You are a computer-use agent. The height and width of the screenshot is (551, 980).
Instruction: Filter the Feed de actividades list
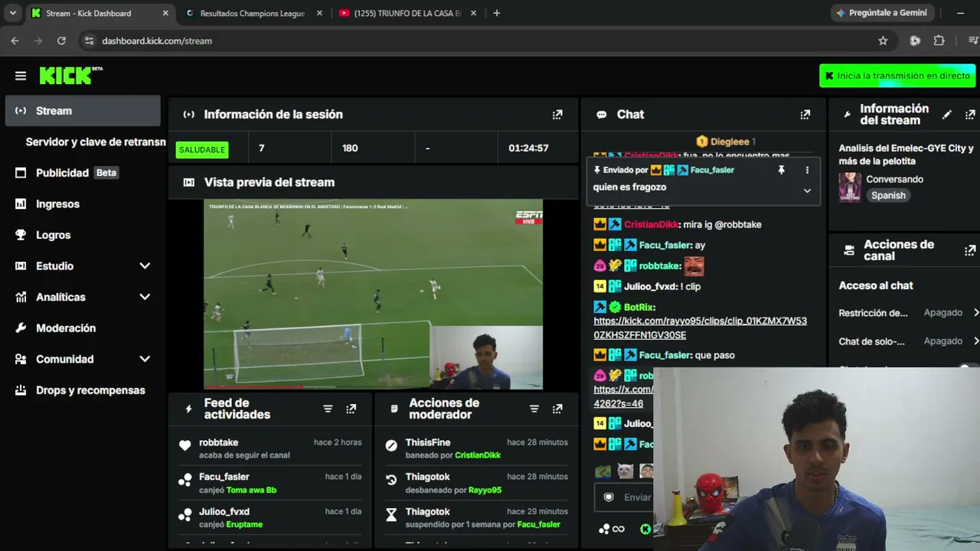(328, 409)
